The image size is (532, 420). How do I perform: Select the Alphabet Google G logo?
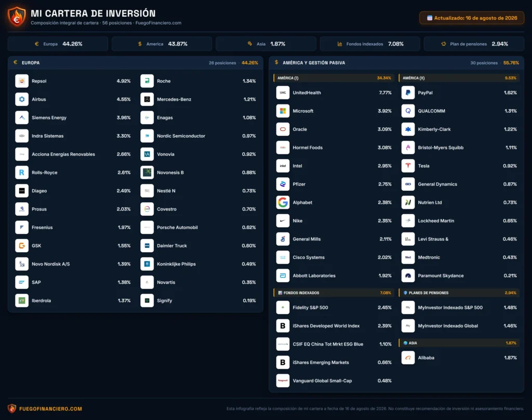(x=283, y=203)
